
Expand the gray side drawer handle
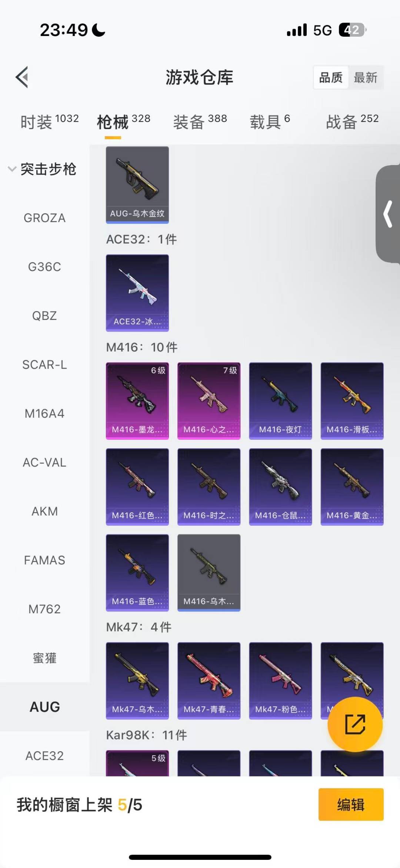coord(388,214)
